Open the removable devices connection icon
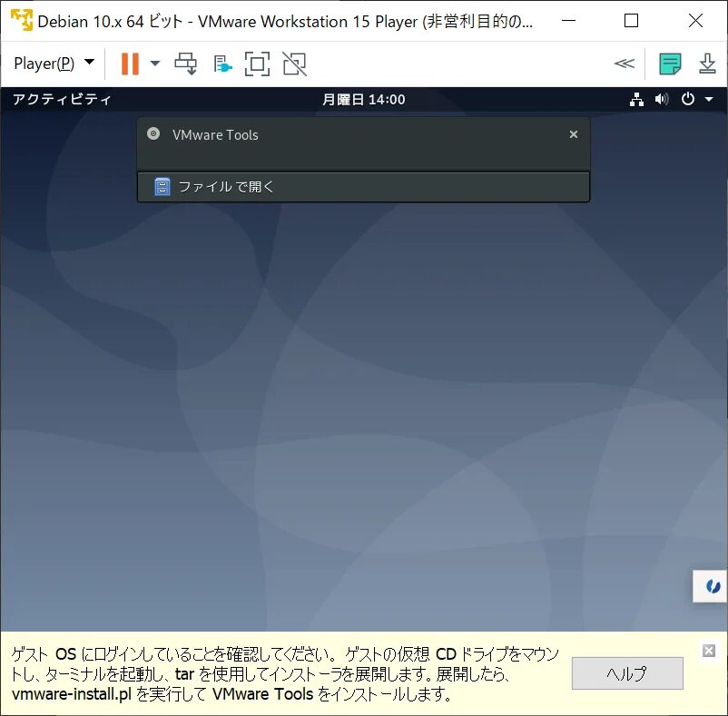The height and width of the screenshot is (716, 728). (x=222, y=64)
